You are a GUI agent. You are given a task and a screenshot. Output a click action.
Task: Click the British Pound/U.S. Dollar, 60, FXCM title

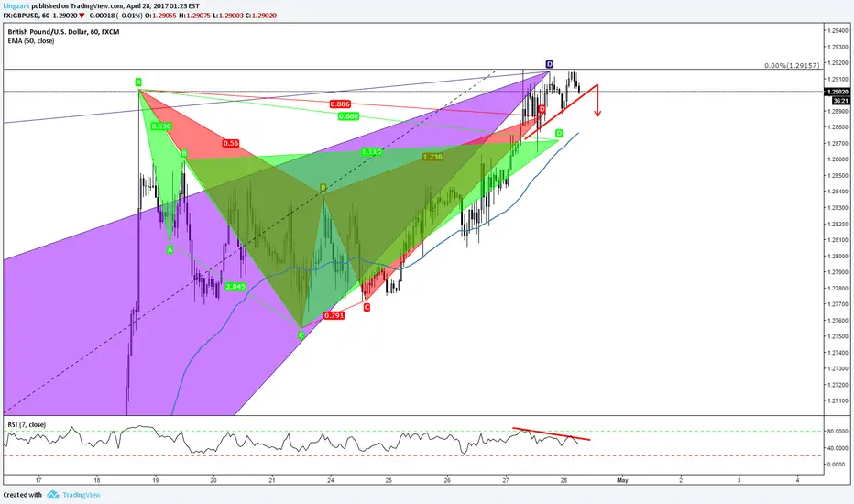63,32
